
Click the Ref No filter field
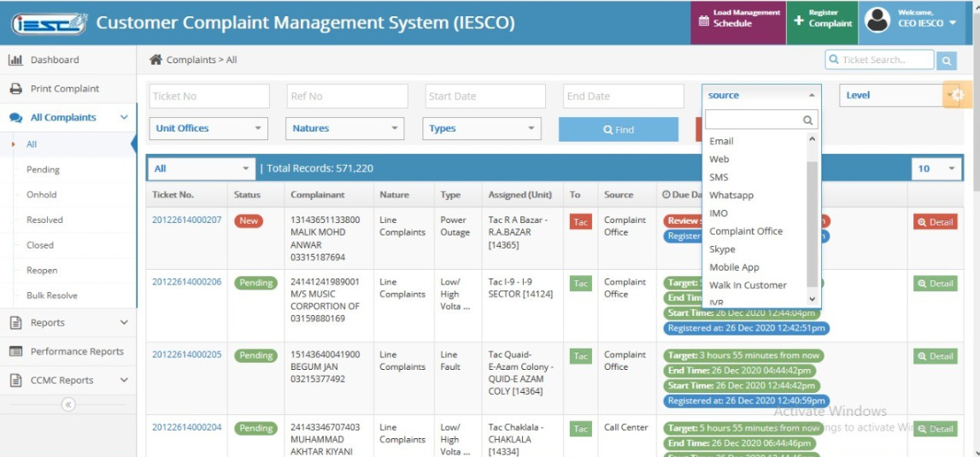348,97
